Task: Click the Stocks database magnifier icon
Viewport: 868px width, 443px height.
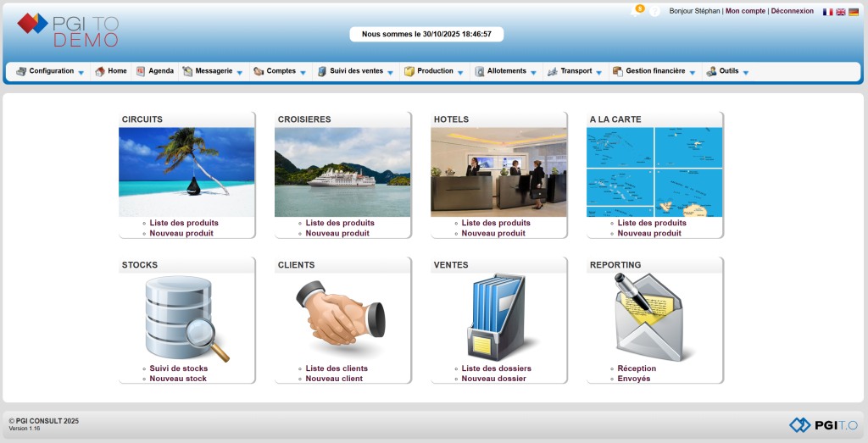Action: click(x=187, y=319)
